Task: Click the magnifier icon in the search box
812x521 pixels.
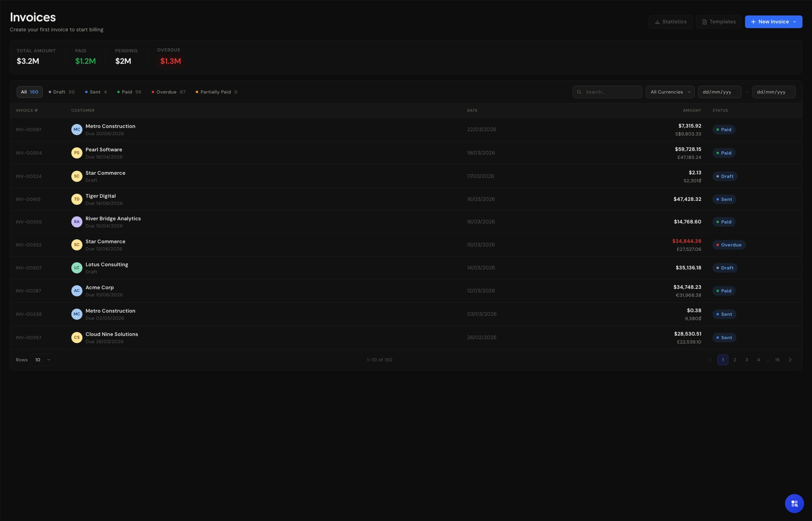Action: (x=579, y=92)
